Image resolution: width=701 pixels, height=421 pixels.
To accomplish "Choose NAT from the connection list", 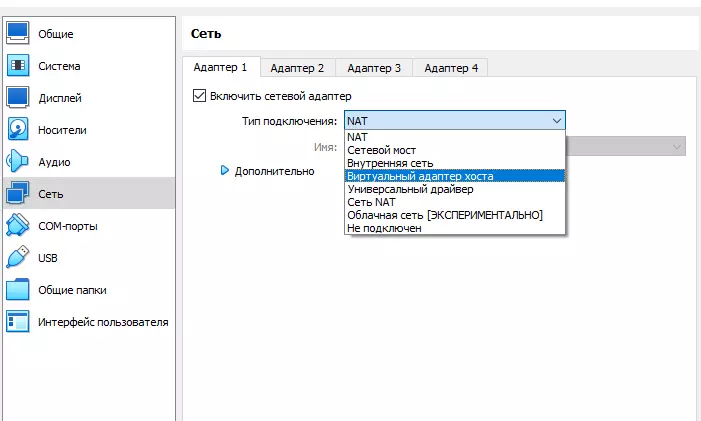I will coord(455,137).
